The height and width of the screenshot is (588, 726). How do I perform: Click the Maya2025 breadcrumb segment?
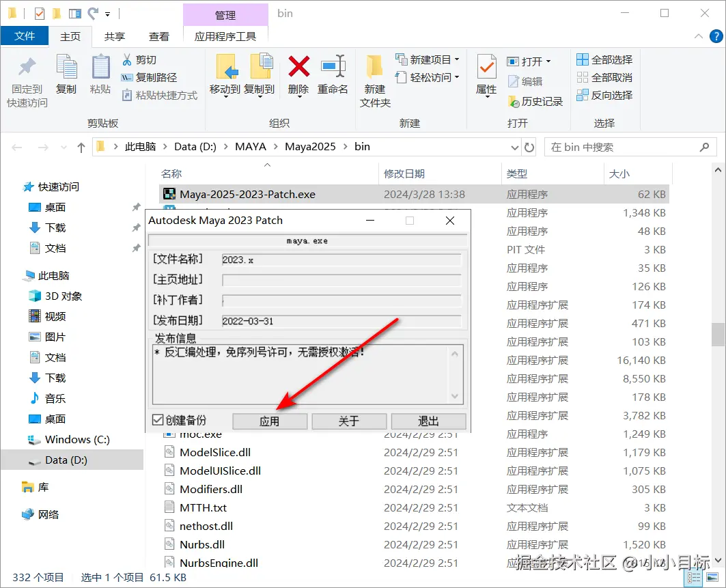[x=310, y=147]
